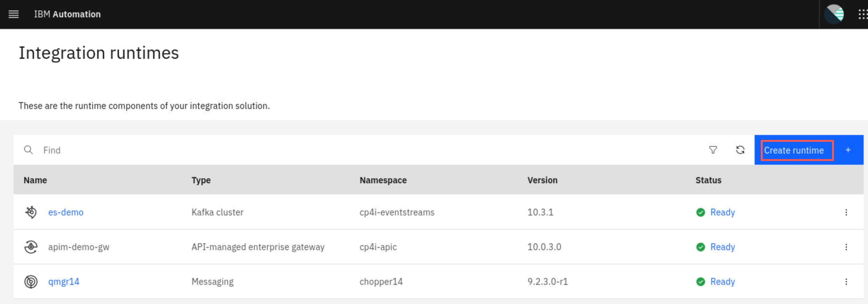Click the search magnifier icon

[28, 150]
